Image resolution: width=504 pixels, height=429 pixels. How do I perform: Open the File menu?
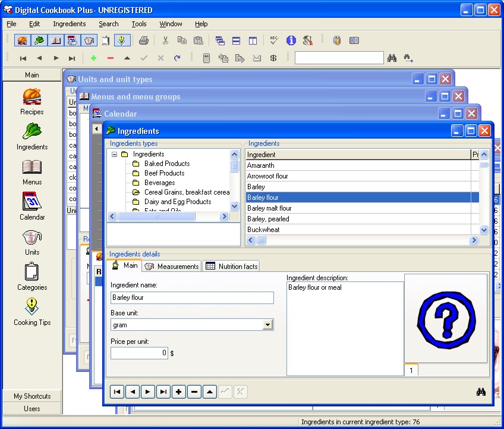tap(11, 24)
